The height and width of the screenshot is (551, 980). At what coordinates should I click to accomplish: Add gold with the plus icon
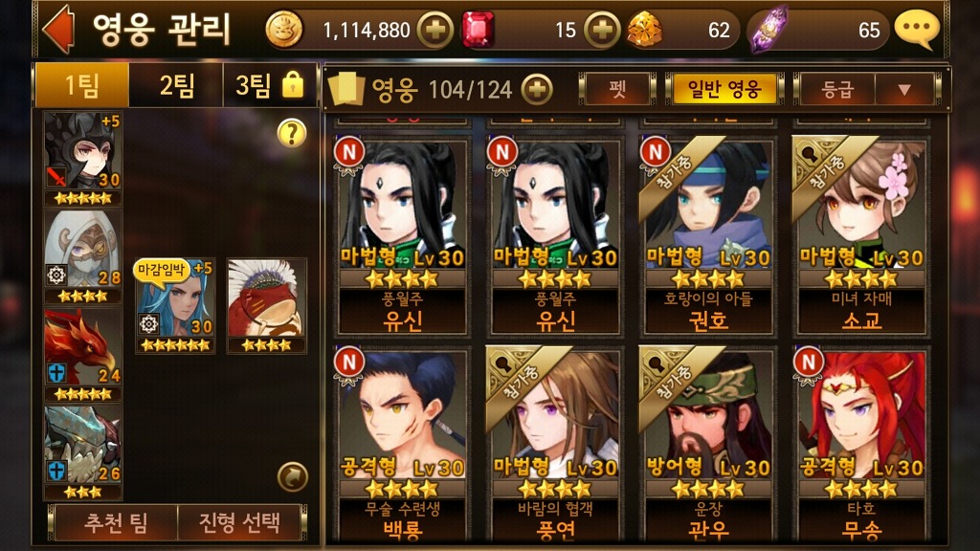tap(435, 30)
